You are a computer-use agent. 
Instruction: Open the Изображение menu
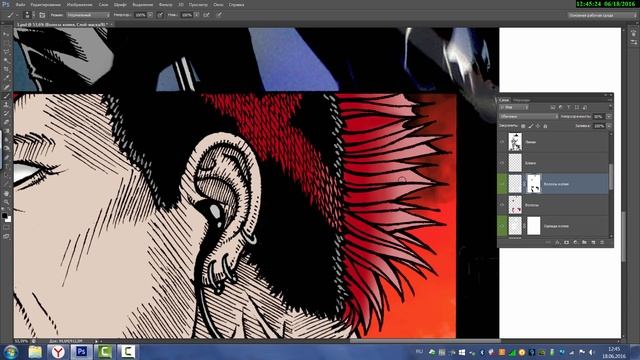79,4
